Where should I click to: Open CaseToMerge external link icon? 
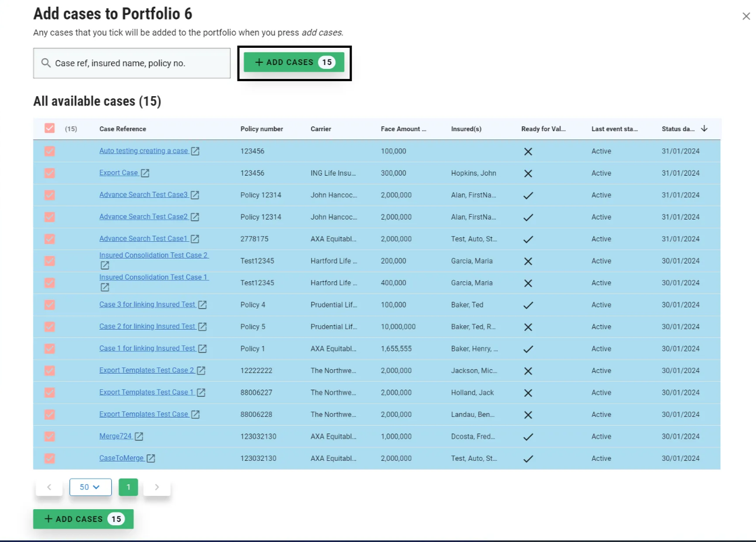pyautogui.click(x=151, y=459)
